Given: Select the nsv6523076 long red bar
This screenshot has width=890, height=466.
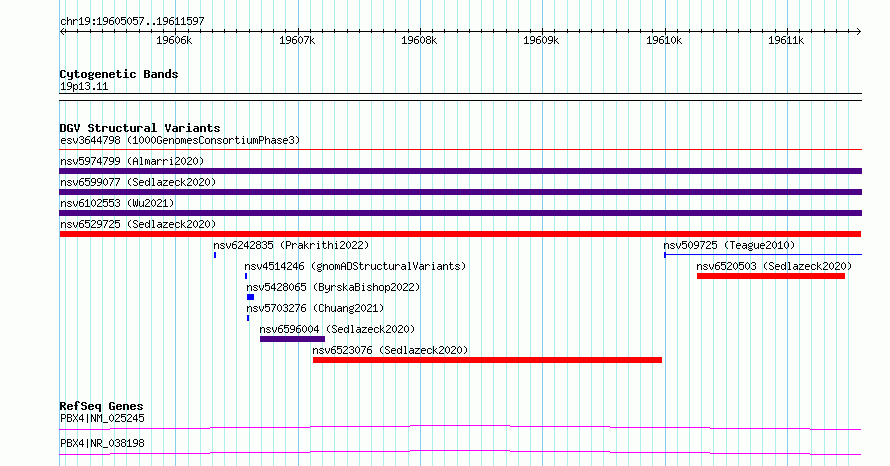Looking at the screenshot, I should pos(488,360).
